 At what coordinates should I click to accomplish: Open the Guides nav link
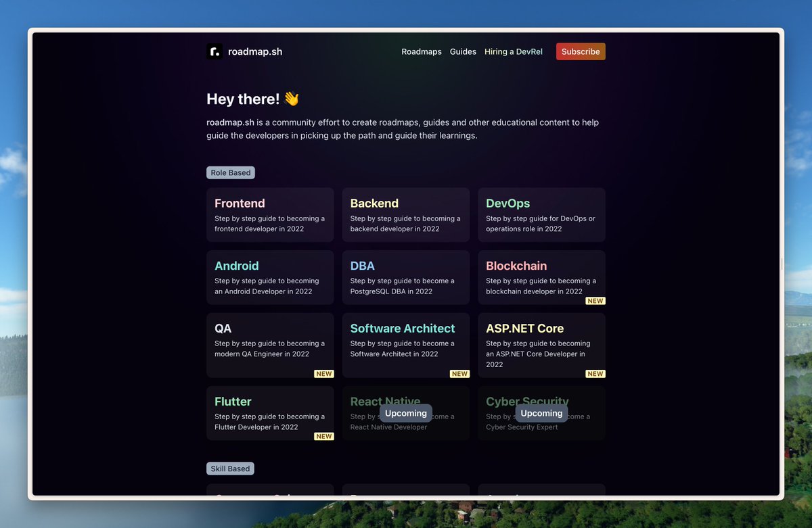463,51
